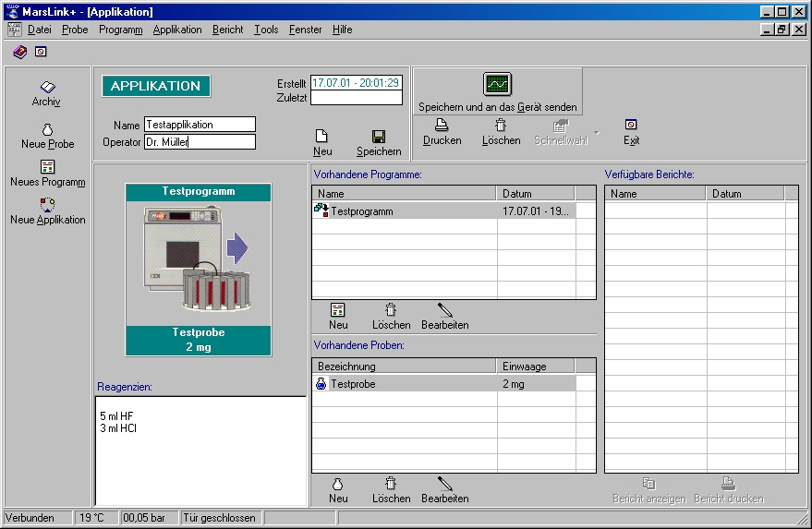Open the Schnellwahl dropdown arrow
The image size is (812, 529).
tap(597, 133)
